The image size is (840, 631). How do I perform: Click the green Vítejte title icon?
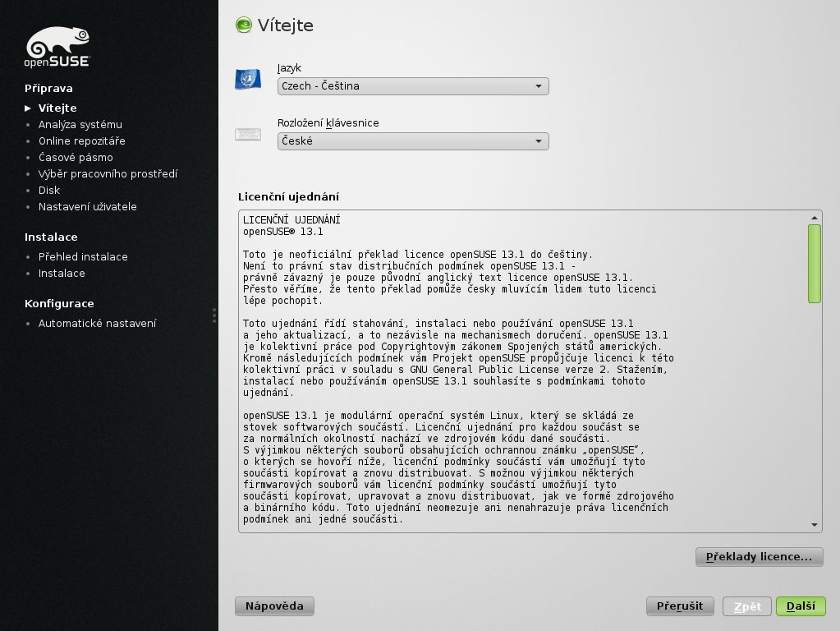(244, 25)
